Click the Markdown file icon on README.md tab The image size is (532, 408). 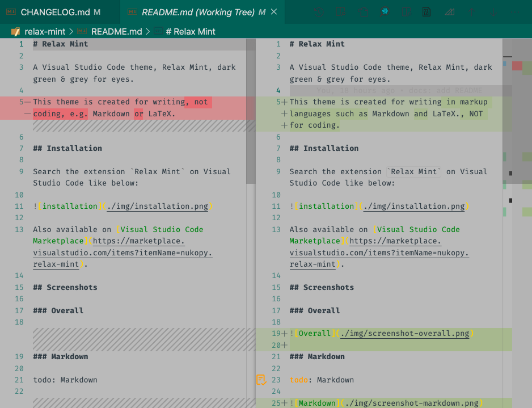click(132, 12)
